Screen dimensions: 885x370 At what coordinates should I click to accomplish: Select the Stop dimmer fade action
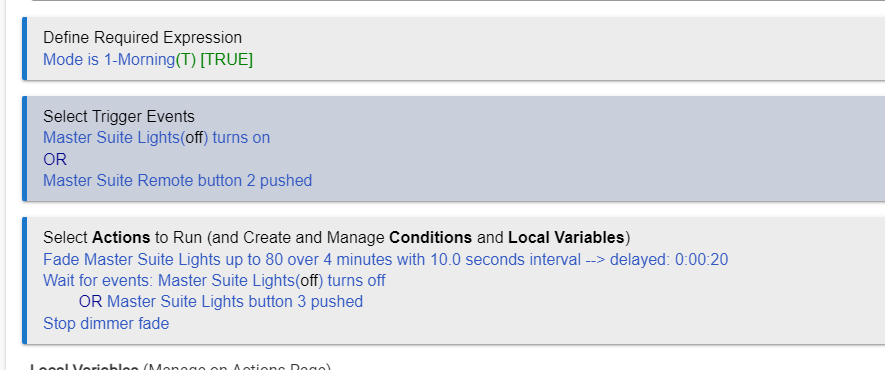pyautogui.click(x=106, y=323)
